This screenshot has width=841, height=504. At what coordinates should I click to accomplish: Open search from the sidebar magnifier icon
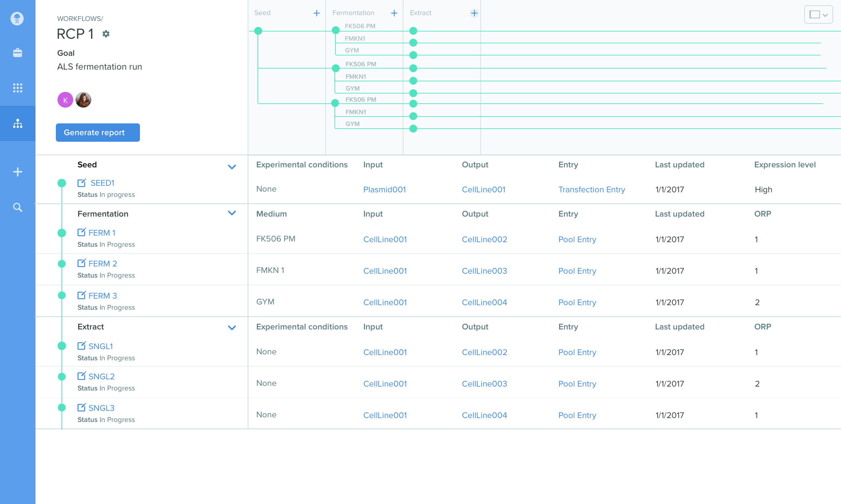point(18,207)
